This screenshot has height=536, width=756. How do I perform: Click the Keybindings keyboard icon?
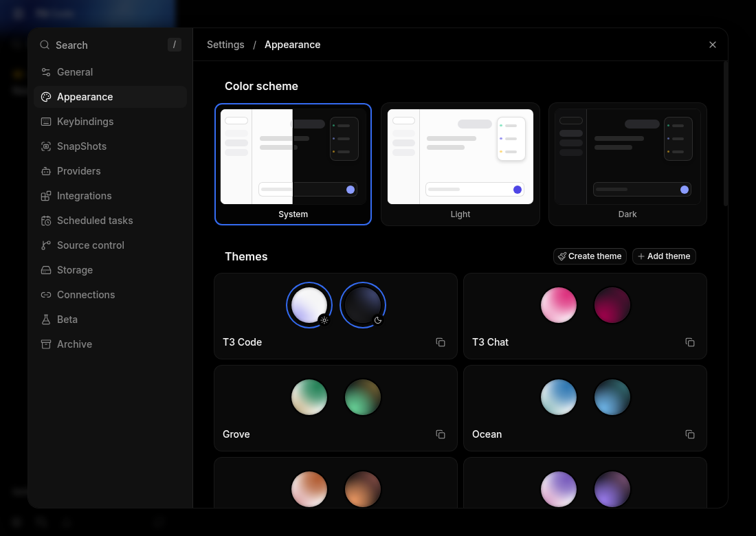46,122
